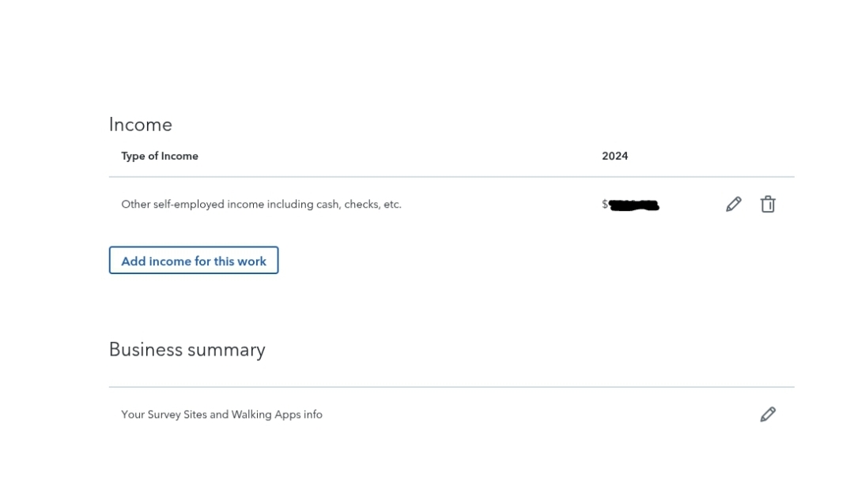
Task: Click the Business summary heading
Action: click(187, 349)
